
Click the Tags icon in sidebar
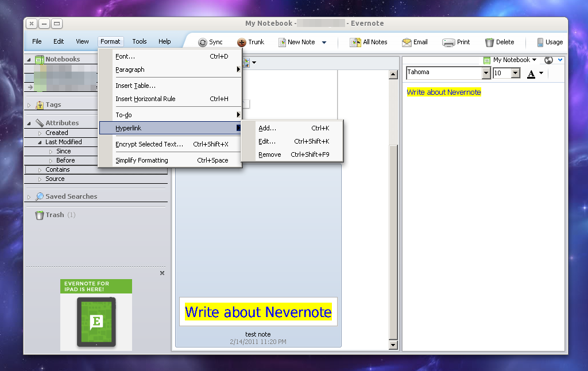(x=40, y=105)
